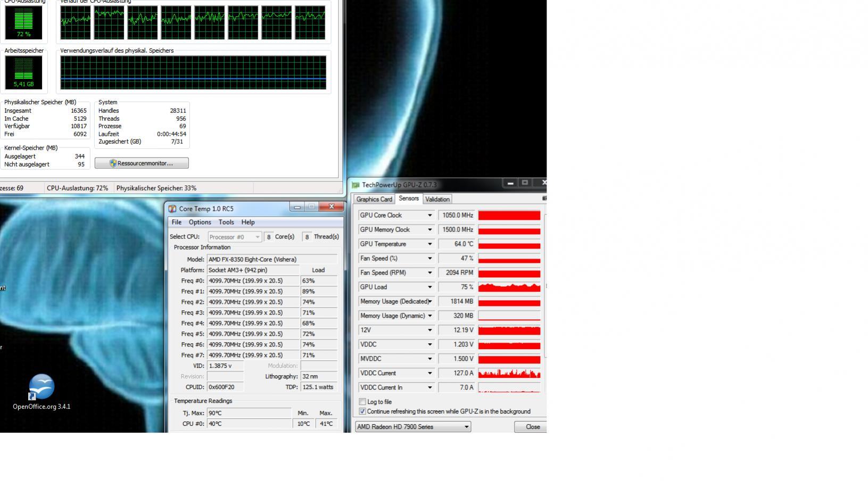The width and height of the screenshot is (868, 488).
Task: Click the GPU Core Clock value "1050.0 MHz"
Action: coord(457,216)
